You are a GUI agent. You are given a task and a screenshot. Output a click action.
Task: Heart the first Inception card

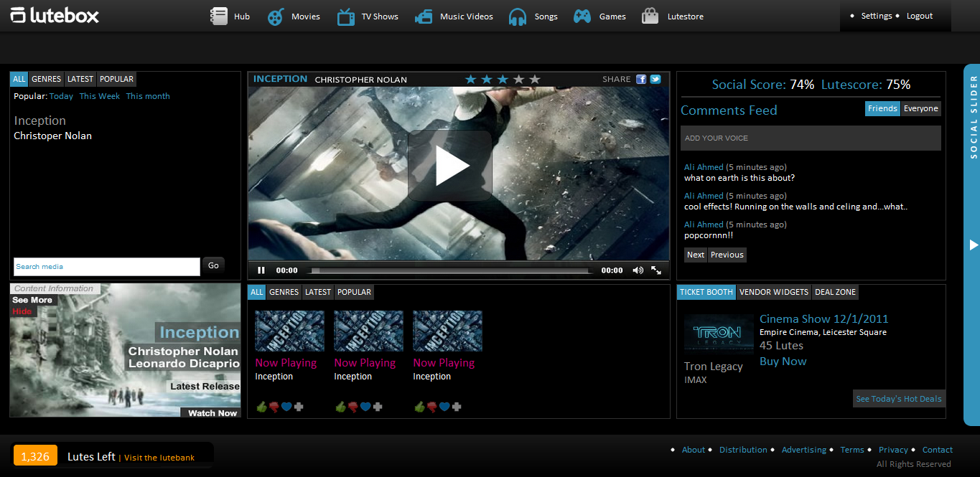(x=286, y=407)
